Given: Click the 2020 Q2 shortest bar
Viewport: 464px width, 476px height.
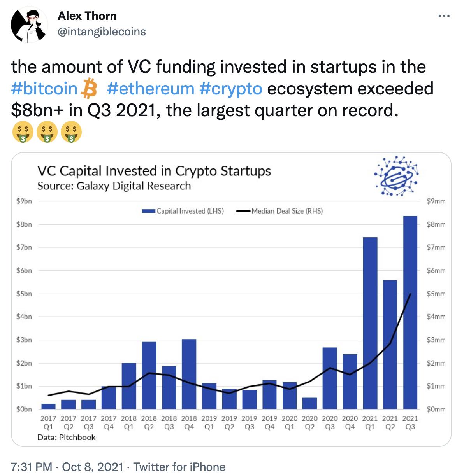Looking at the screenshot, I should click(309, 403).
